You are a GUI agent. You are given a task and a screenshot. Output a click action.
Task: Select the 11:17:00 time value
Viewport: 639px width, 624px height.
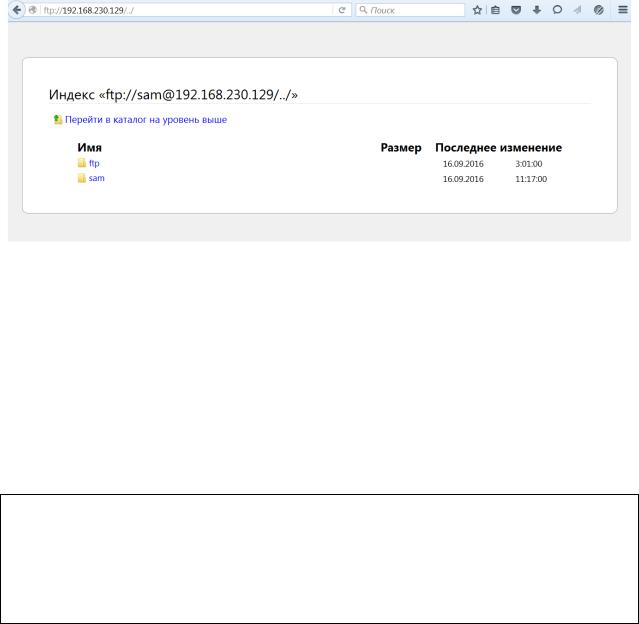[x=531, y=179]
